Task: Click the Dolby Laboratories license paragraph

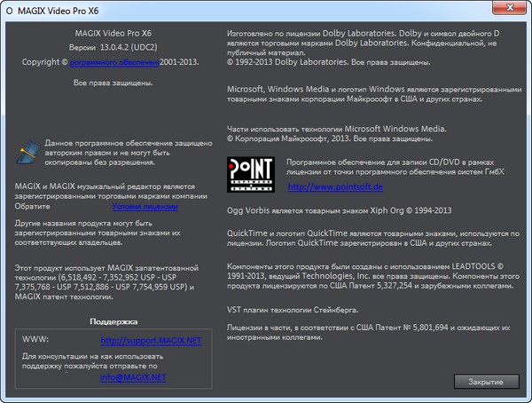Action: click(x=363, y=48)
